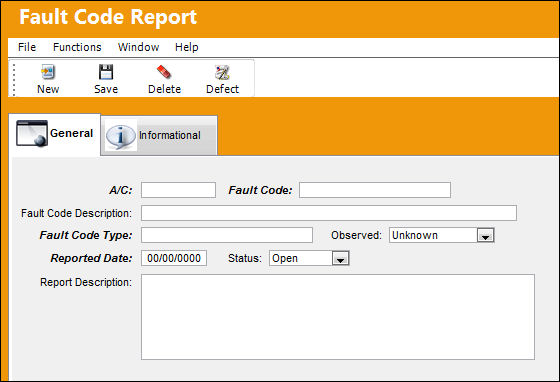
Task: Open the File menu
Action: click(x=27, y=47)
